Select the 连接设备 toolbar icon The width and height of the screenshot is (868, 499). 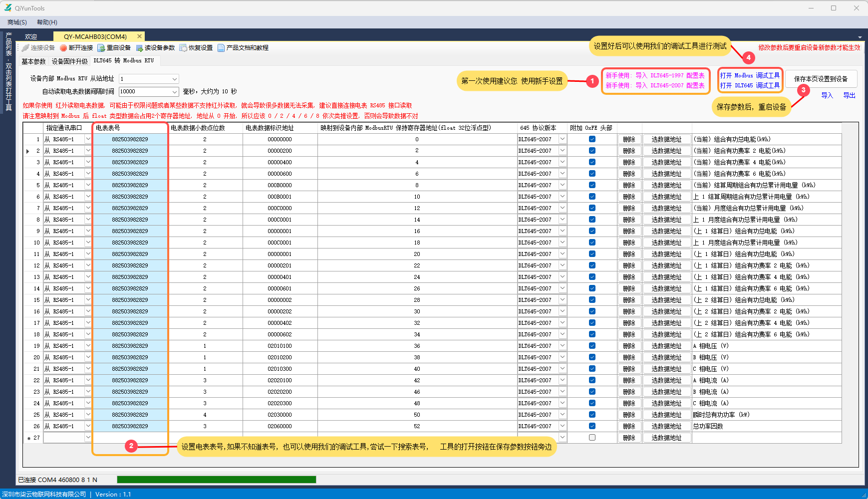click(25, 47)
